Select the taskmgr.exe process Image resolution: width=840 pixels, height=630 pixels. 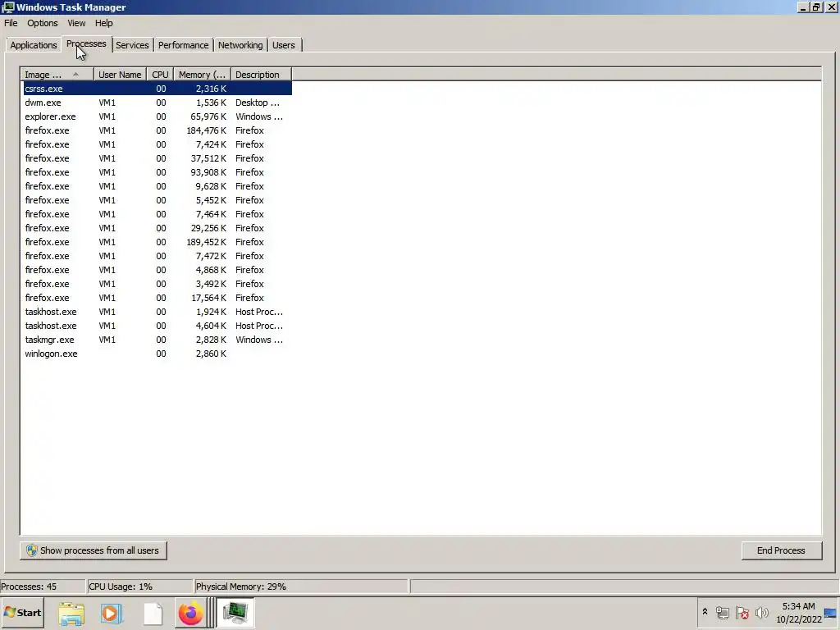pos(156,339)
